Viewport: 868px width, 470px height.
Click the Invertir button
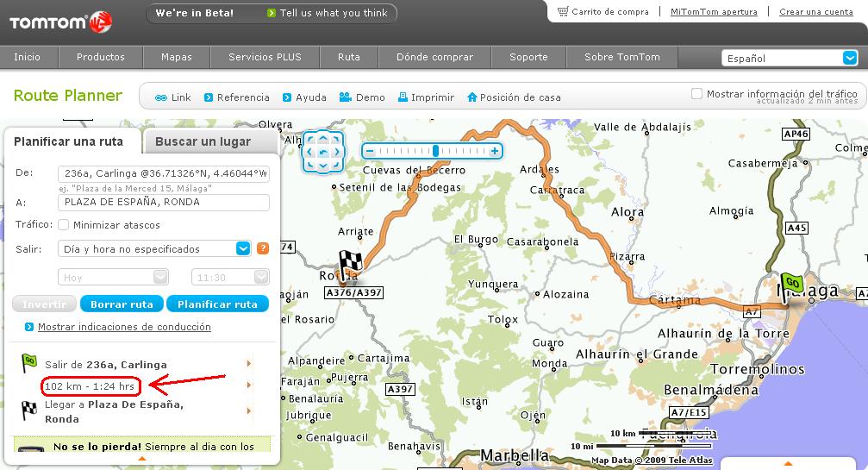(45, 304)
